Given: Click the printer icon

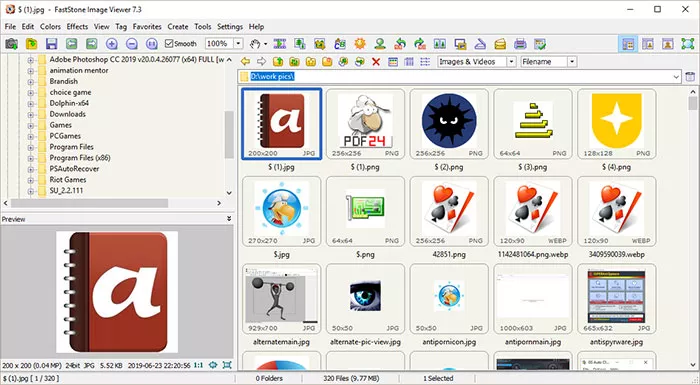Looking at the screenshot, I should coord(520,44).
